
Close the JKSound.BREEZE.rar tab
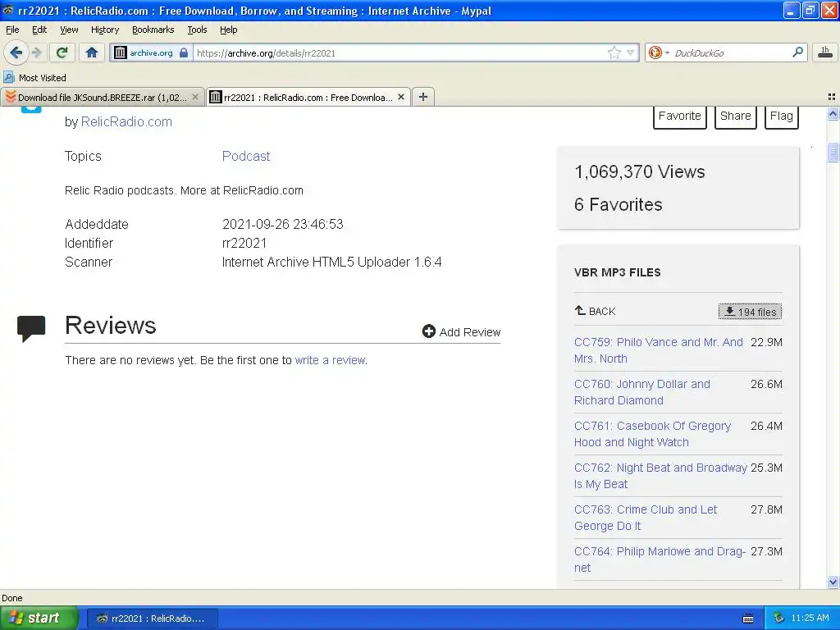(x=195, y=97)
